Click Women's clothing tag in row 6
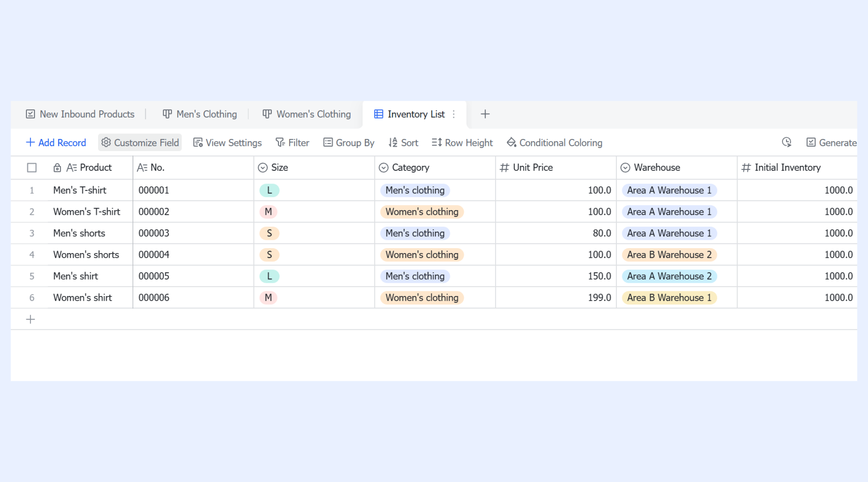 422,298
